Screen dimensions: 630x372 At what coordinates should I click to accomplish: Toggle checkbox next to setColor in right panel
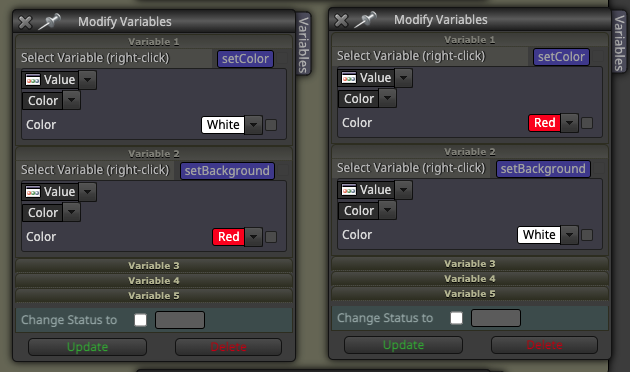click(x=598, y=57)
